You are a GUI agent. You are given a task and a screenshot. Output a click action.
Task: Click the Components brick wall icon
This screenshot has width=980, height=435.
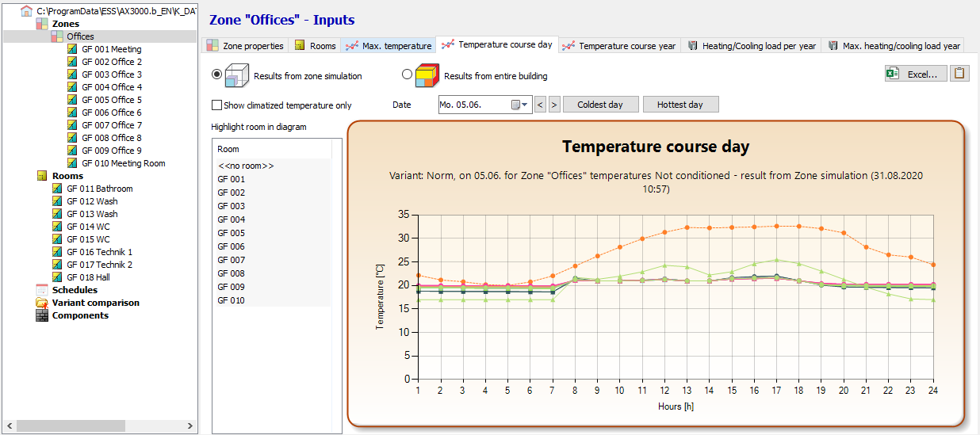(x=42, y=315)
